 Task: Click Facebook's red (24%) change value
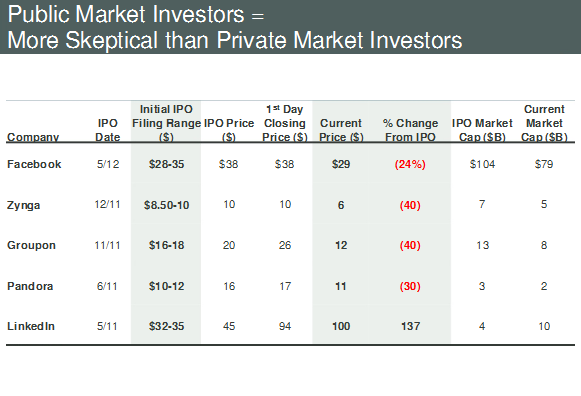(410, 164)
